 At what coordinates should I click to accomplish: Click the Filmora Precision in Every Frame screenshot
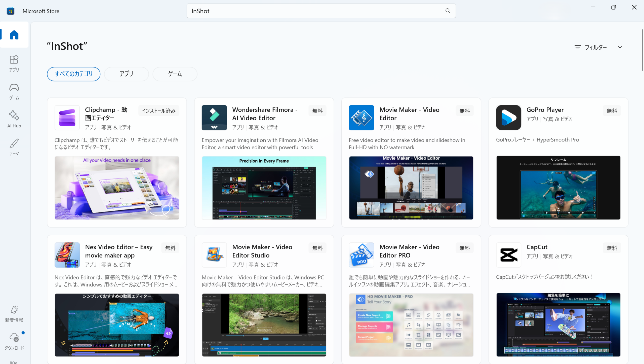coord(264,188)
